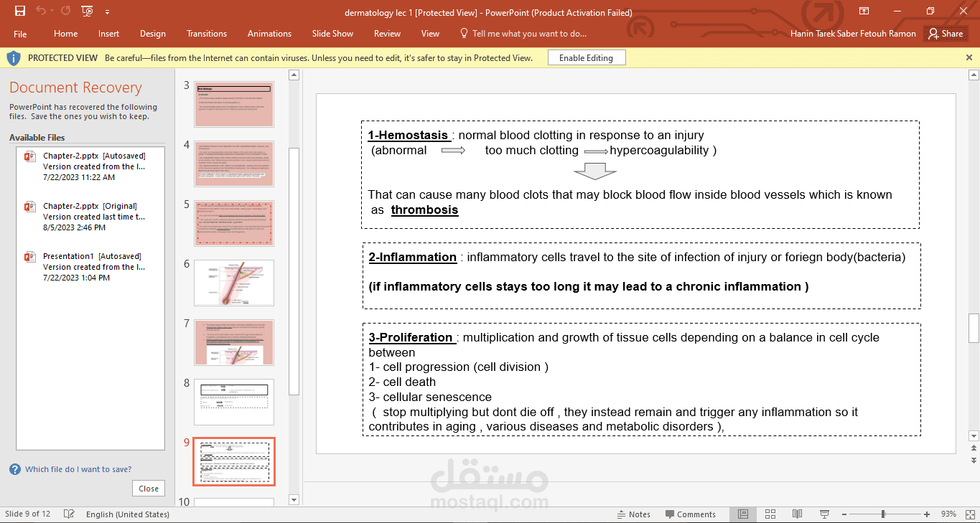The height and width of the screenshot is (523, 980).
Task: Select Chapter-2.pptx [Original] recovered file
Action: tap(90, 217)
